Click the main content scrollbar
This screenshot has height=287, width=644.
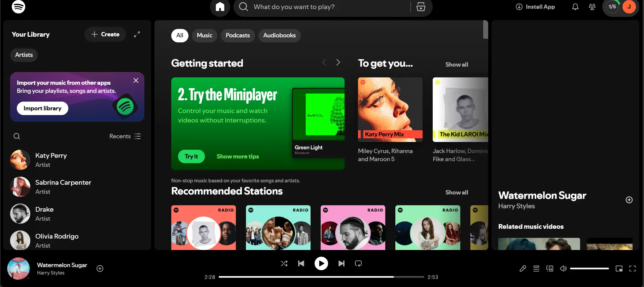[x=486, y=30]
